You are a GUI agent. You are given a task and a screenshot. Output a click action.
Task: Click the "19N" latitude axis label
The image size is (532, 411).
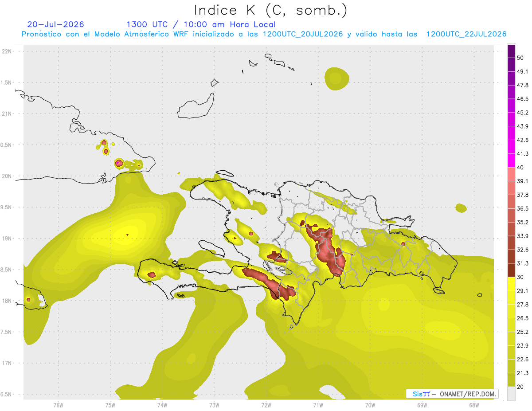click(8, 238)
